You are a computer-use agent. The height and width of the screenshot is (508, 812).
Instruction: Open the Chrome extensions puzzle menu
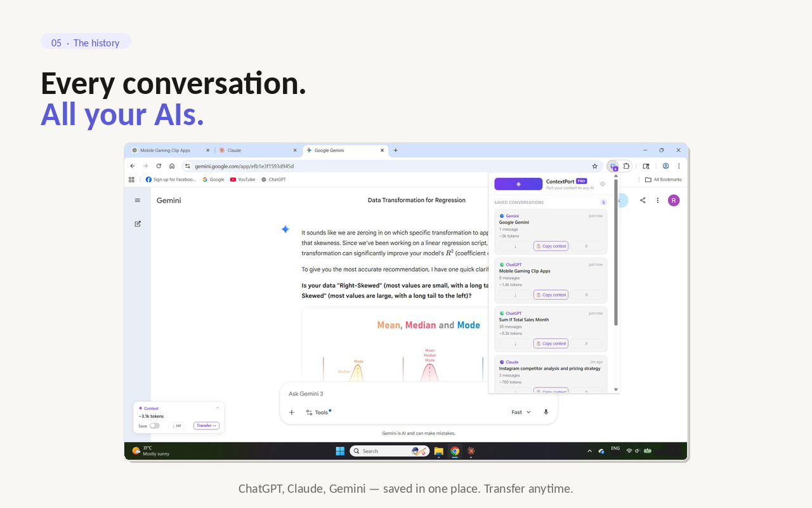[626, 166]
